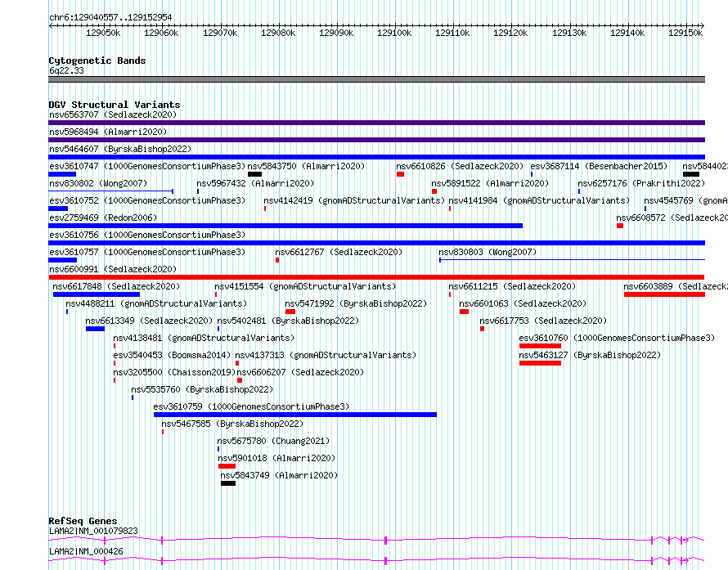This screenshot has height=570, width=728.
Task: Click the nsv6608572 red marker
Action: [620, 226]
